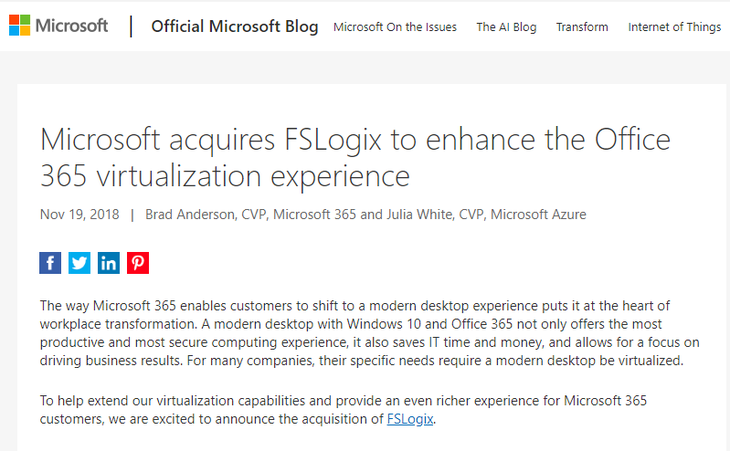This screenshot has width=730, height=451.
Task: Click the Nov 19, 2018 publish date
Action: click(x=80, y=215)
